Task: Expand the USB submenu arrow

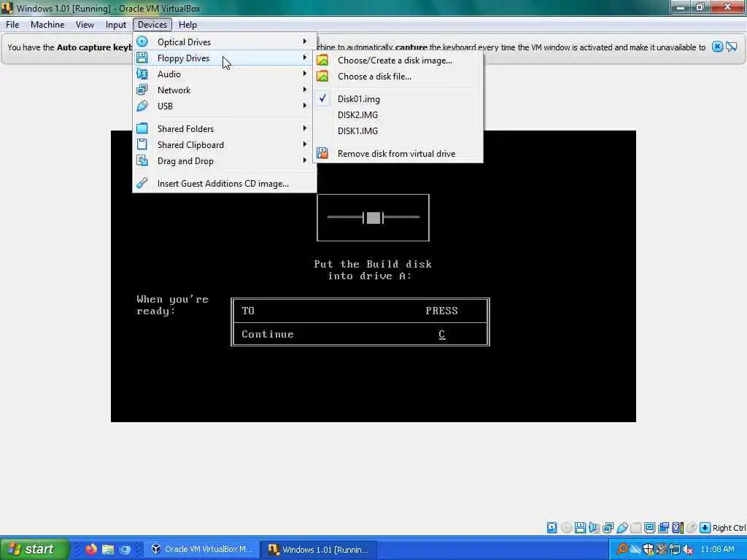Action: pos(304,106)
